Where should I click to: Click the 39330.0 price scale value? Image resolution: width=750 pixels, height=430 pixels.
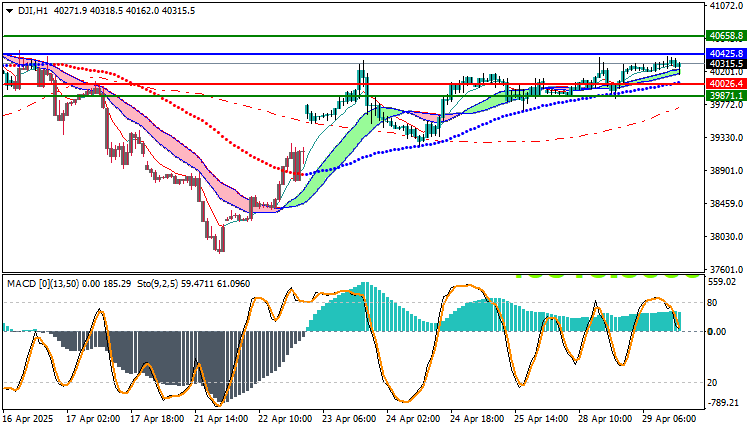[727, 138]
